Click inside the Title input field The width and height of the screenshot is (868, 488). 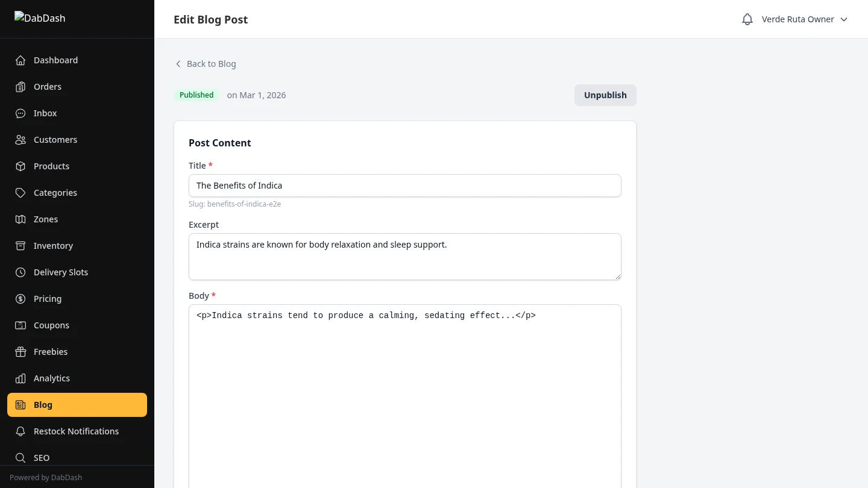tap(404, 186)
